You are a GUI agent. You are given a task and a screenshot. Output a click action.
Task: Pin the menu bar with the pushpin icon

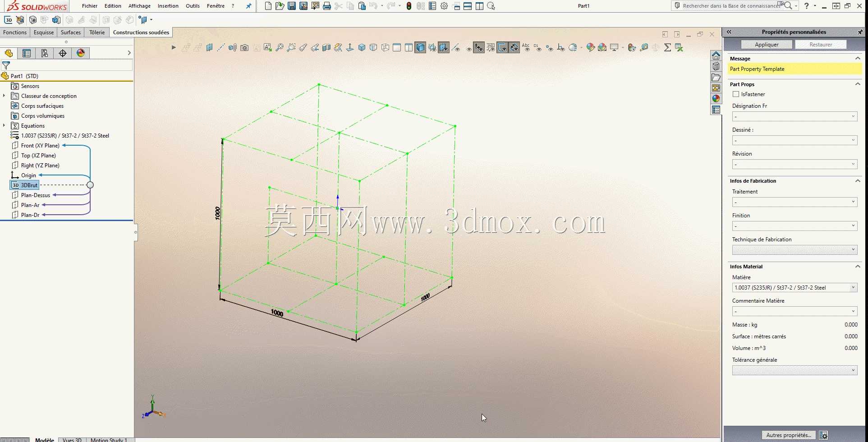[248, 6]
